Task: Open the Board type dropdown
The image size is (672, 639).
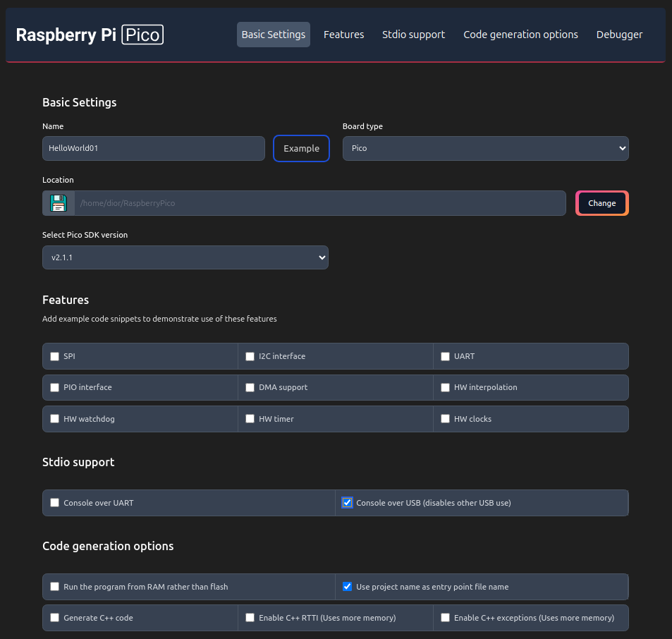Action: tap(485, 149)
